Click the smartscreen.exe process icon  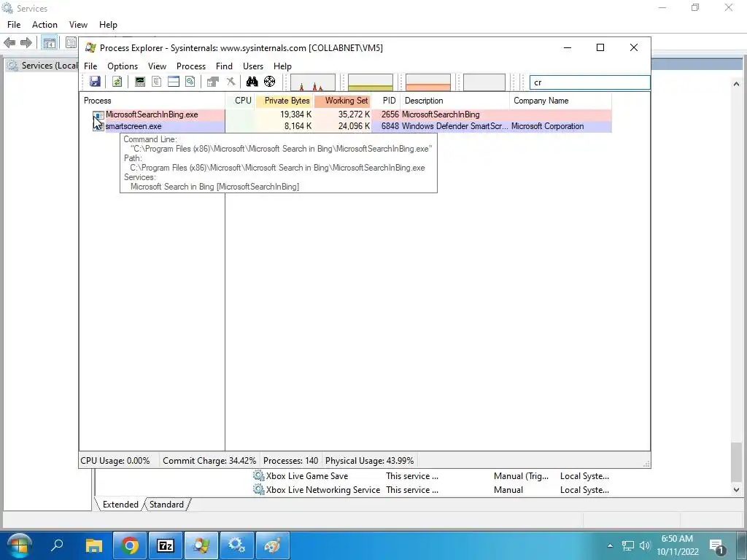tap(98, 127)
